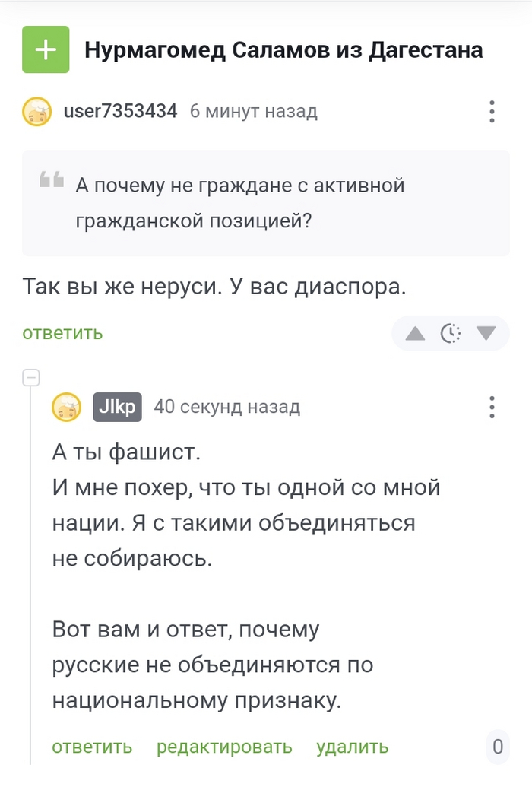532x787 pixels.
Task: Downvote the comment with the down arrow
Action: pos(486,333)
